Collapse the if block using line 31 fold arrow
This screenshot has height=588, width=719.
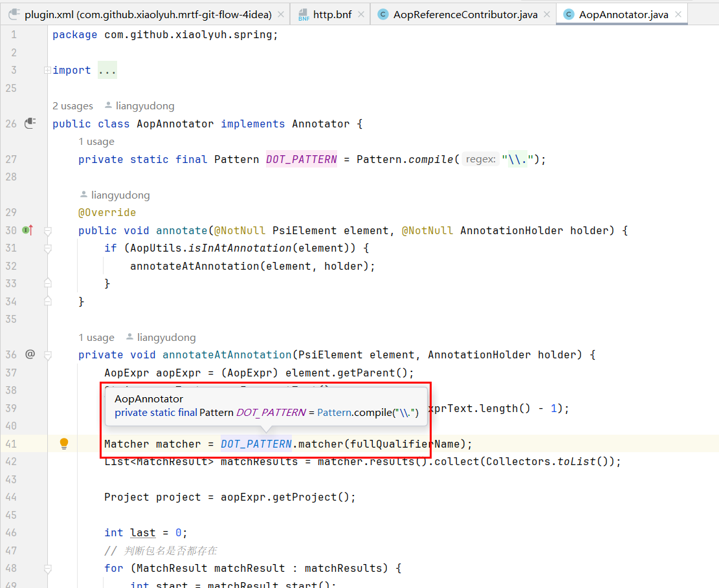click(x=47, y=247)
